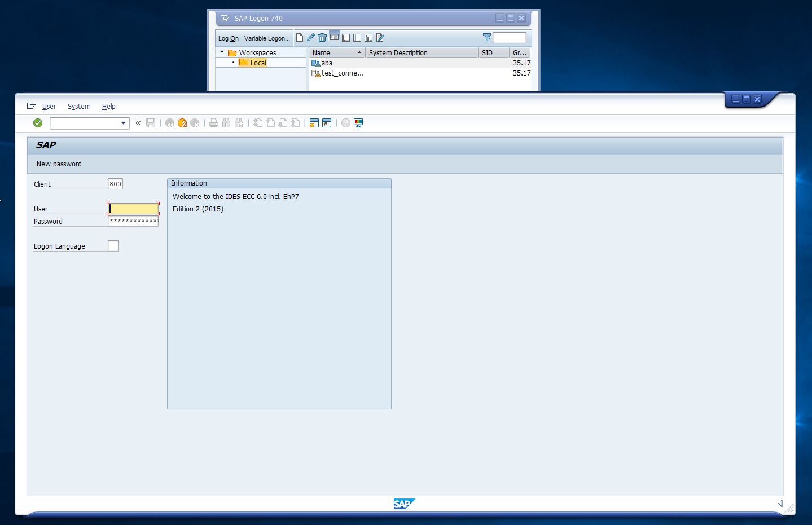Click the Client field showing 800
Image resolution: width=812 pixels, height=525 pixels.
[x=115, y=184]
